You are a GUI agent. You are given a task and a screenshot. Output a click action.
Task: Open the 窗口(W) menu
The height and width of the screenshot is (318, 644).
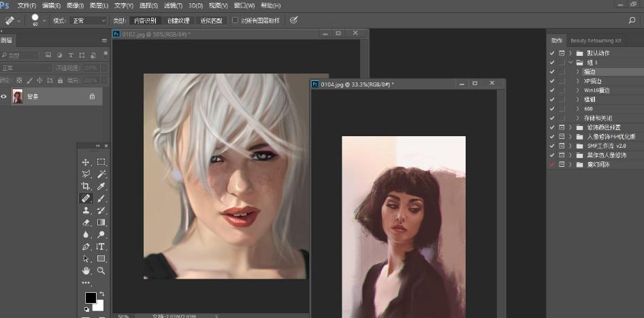click(x=245, y=5)
